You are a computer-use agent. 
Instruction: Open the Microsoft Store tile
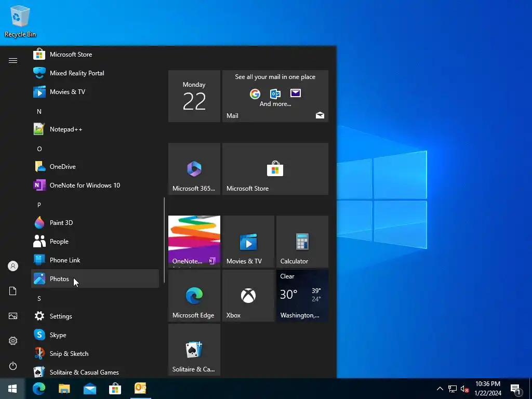tap(275, 169)
